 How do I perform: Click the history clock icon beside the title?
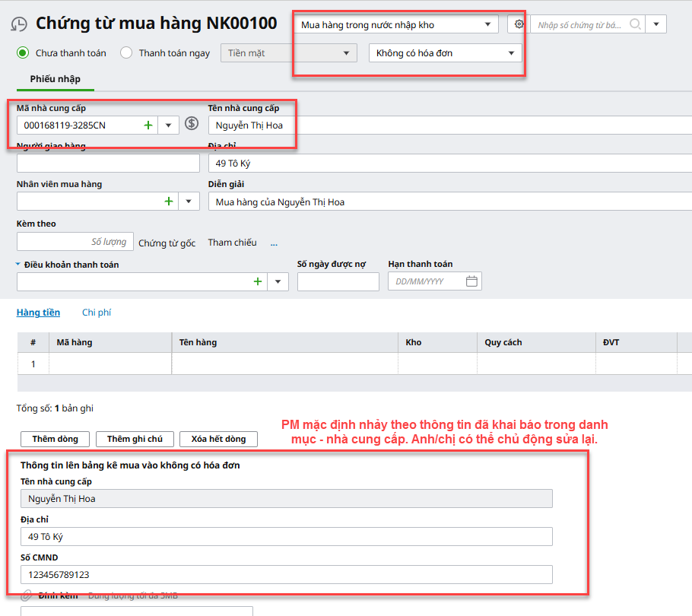pos(19,24)
